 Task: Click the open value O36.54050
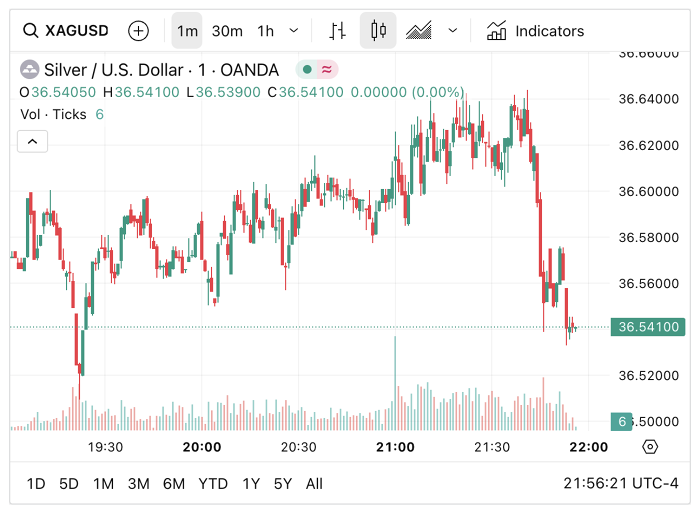pos(58,92)
